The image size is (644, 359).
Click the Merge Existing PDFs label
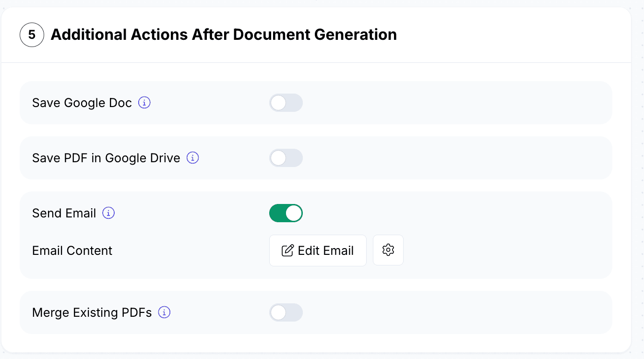coord(92,313)
